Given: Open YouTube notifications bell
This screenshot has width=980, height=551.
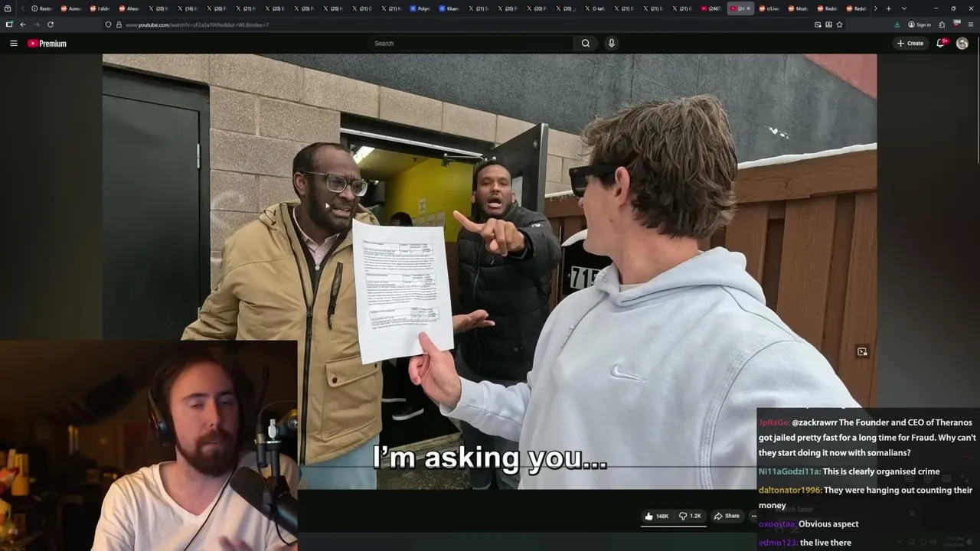Looking at the screenshot, I should [940, 44].
